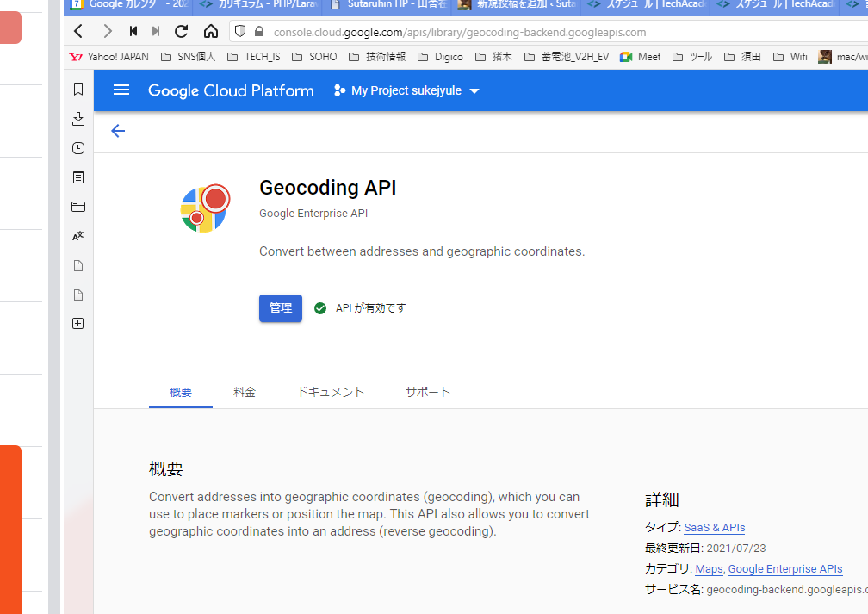The height and width of the screenshot is (614, 868).
Task: Switch to the Sutaruhin HP browser tab
Action: [388, 5]
